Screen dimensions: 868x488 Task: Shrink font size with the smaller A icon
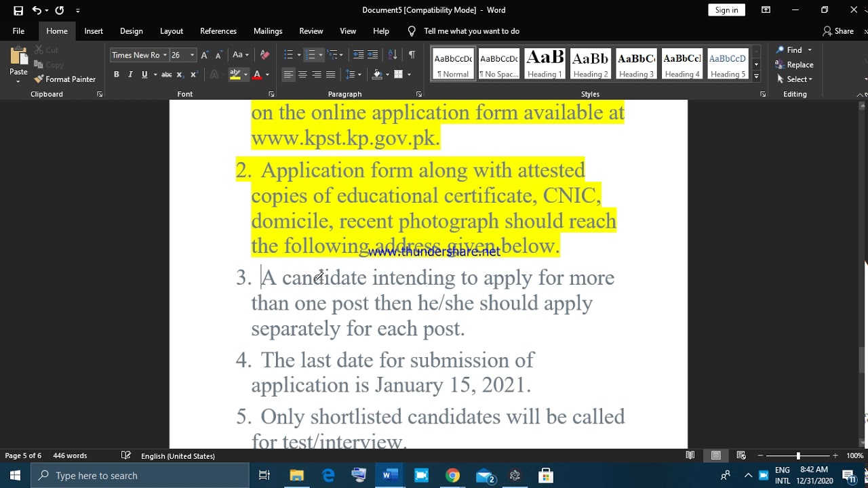[218, 55]
